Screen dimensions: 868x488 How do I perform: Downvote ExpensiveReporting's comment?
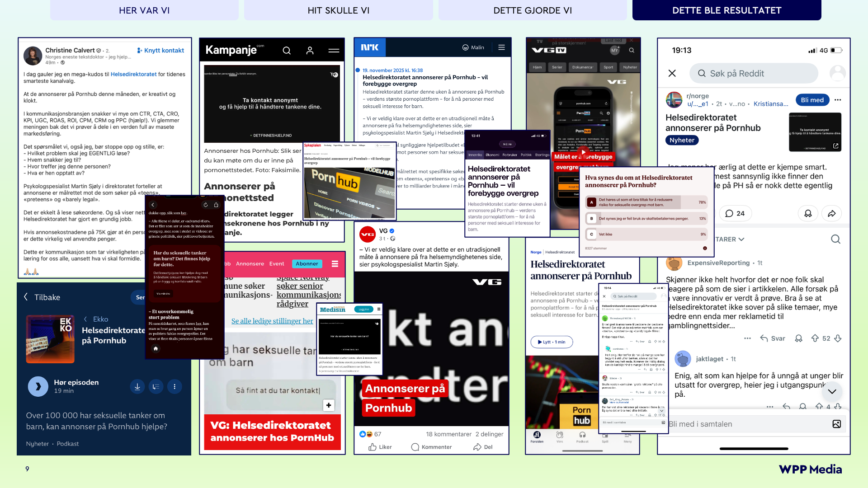click(838, 338)
